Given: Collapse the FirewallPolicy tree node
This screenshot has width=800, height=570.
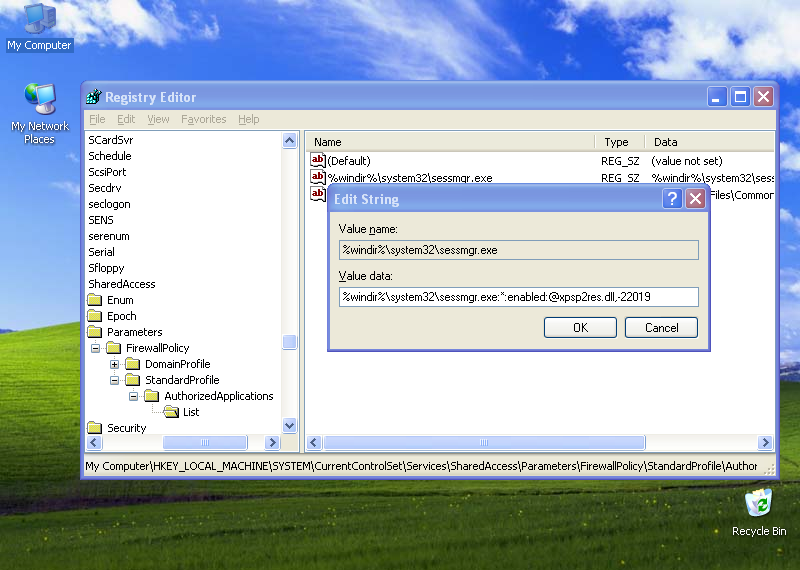Looking at the screenshot, I should pos(95,349).
